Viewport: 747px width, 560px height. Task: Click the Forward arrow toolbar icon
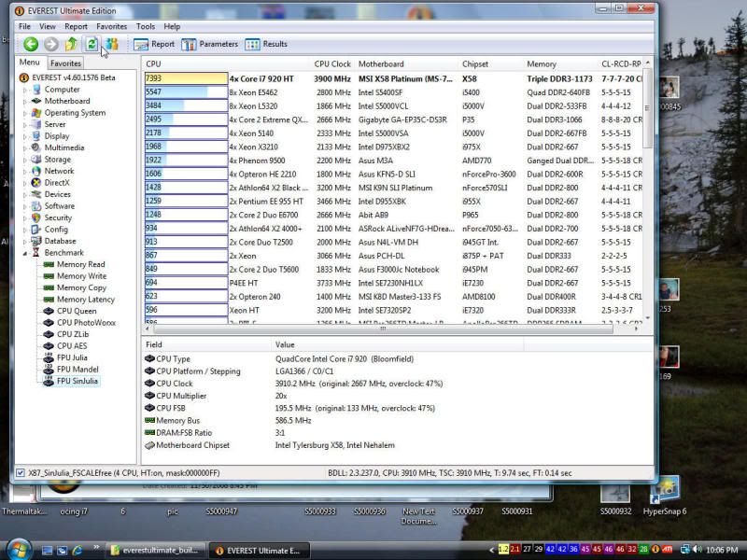(51, 44)
